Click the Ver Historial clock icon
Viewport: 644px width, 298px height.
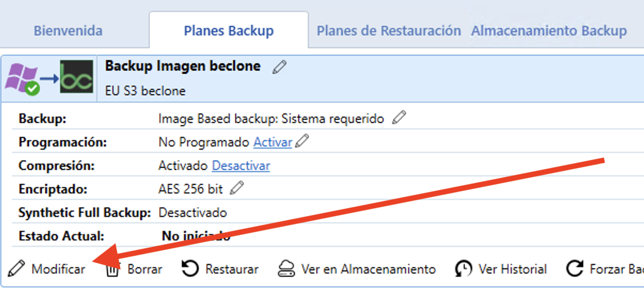pos(464,269)
